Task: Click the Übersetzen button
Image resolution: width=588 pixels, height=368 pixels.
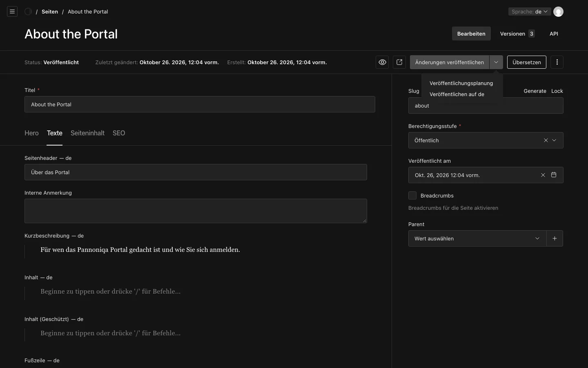Action: click(x=527, y=62)
